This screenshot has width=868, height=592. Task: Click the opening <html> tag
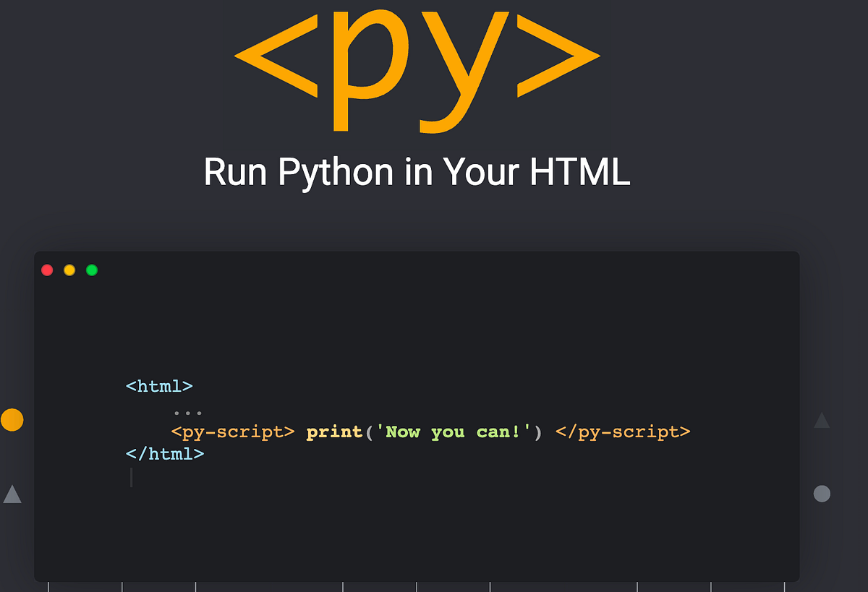point(159,386)
